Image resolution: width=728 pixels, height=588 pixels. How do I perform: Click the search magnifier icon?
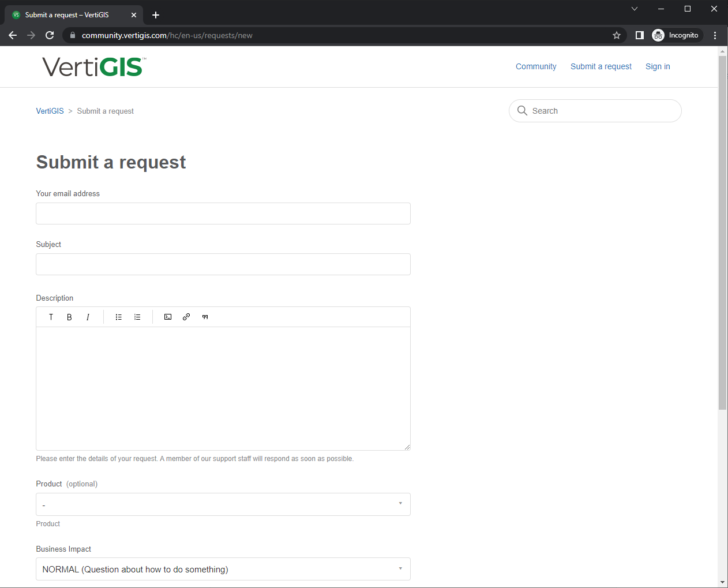(522, 110)
